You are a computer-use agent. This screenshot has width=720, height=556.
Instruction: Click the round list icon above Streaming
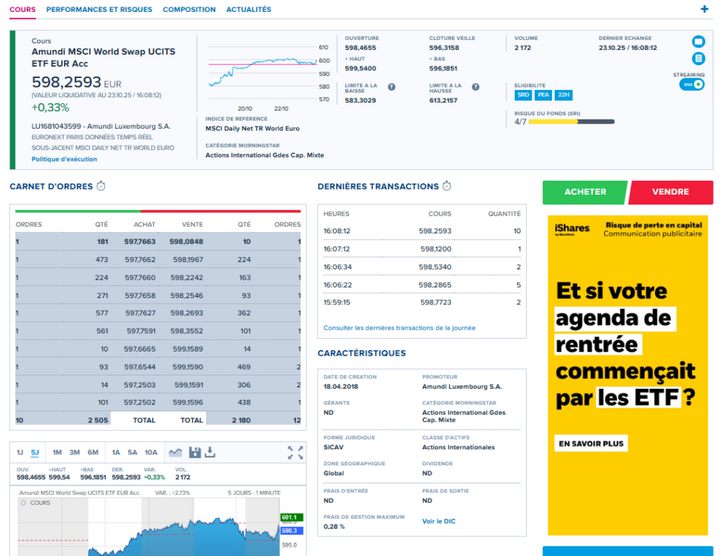(x=699, y=60)
